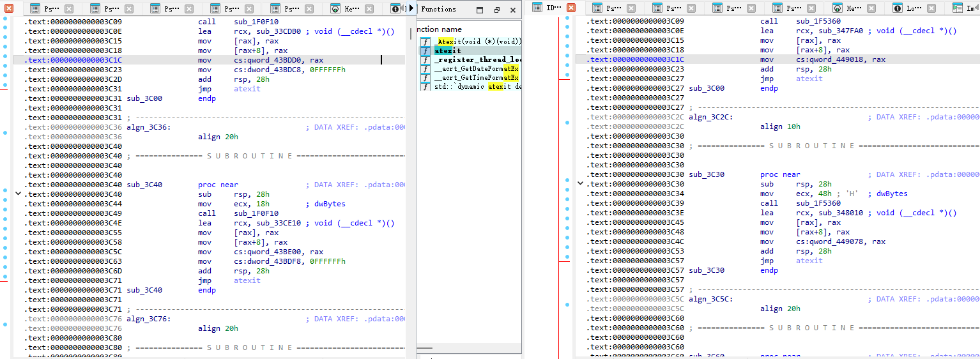
Task: Click the Im tab's icon in right window
Action: point(957,9)
